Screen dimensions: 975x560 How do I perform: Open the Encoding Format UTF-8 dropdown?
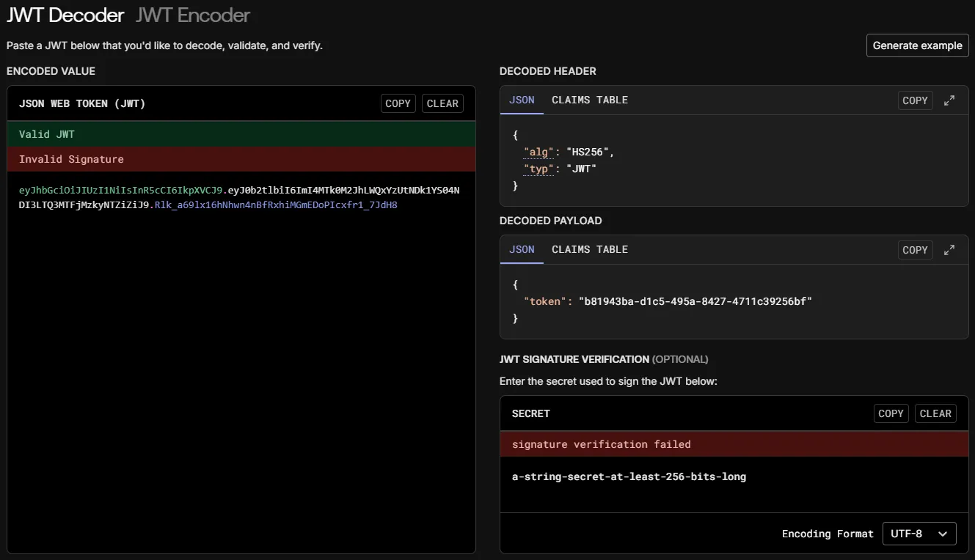(919, 534)
